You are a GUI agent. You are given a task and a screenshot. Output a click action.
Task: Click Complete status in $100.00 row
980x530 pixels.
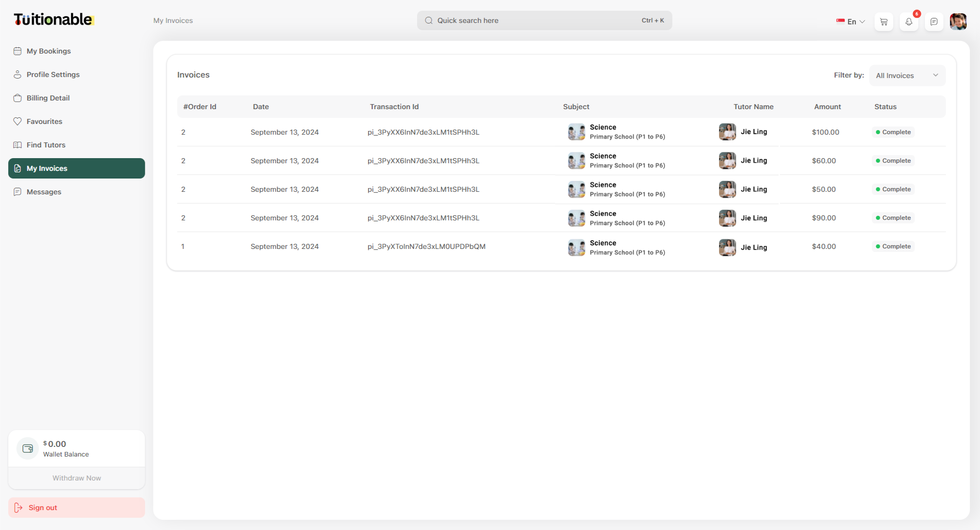click(893, 132)
